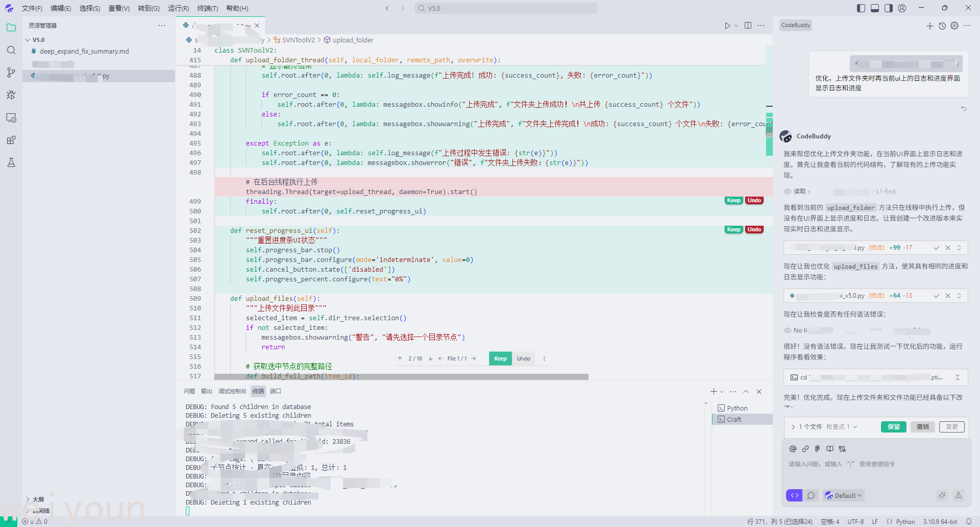This screenshot has height=527, width=980.
Task: Open the Default model dropdown
Action: pos(844,495)
